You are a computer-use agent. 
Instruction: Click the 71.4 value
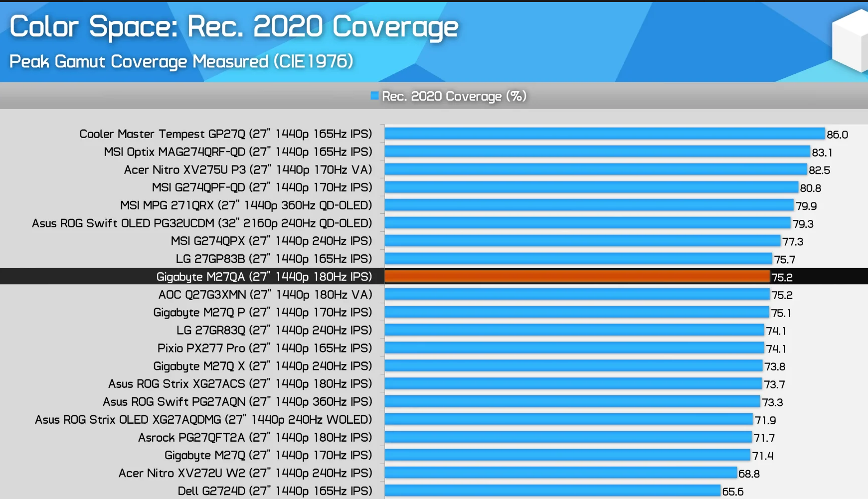tap(763, 456)
